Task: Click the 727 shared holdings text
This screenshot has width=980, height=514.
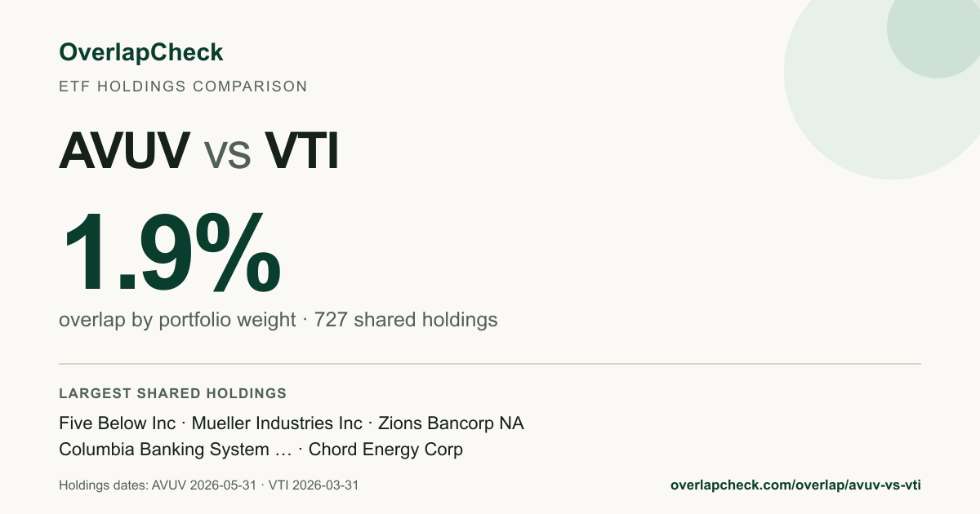Action: [406, 320]
